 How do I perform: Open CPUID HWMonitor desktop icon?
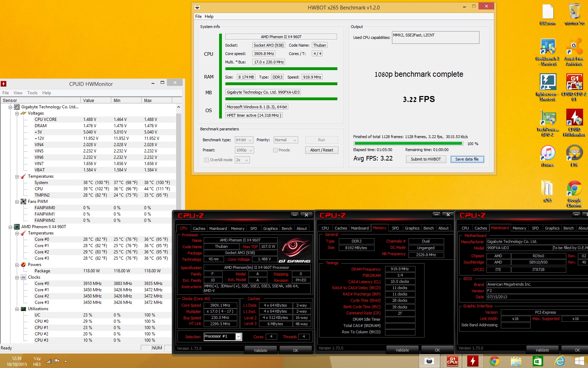(574, 123)
